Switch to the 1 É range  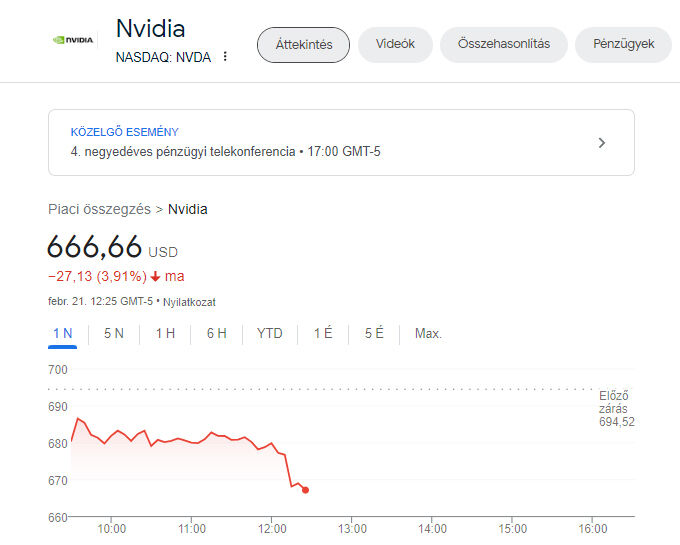[x=323, y=333]
